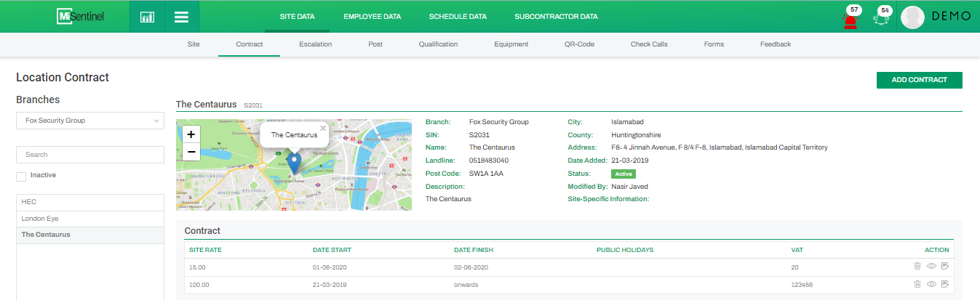Close the Centaurus map popup
Screen dimensions: 980x300
click(x=323, y=129)
